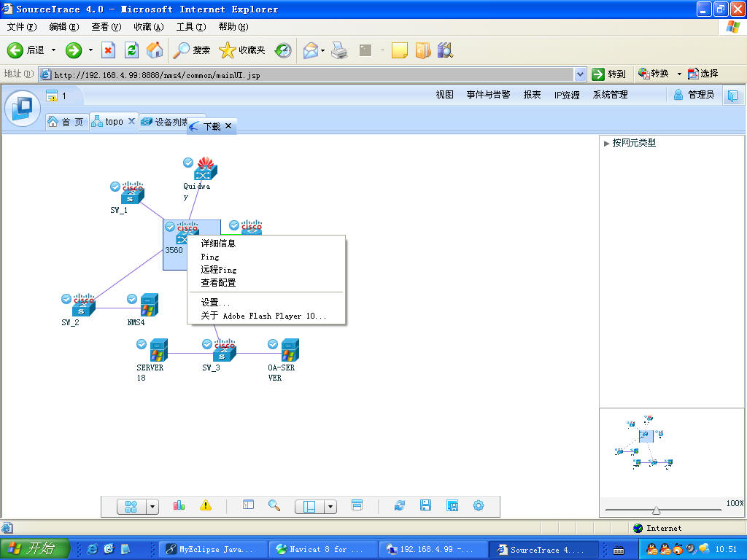Open the 转换 dropdown arrow

click(x=679, y=74)
